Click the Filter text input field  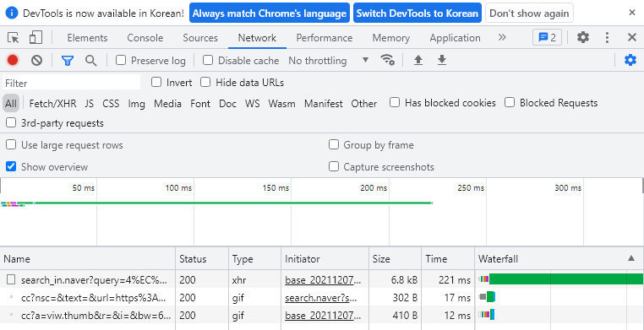click(x=72, y=83)
